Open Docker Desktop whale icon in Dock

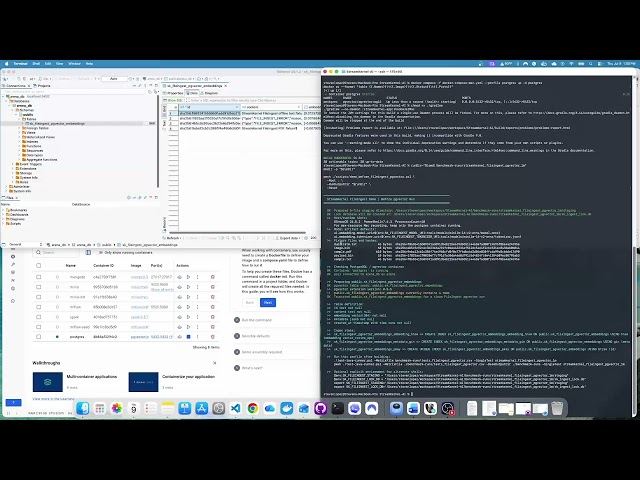pyautogui.click(x=287, y=408)
